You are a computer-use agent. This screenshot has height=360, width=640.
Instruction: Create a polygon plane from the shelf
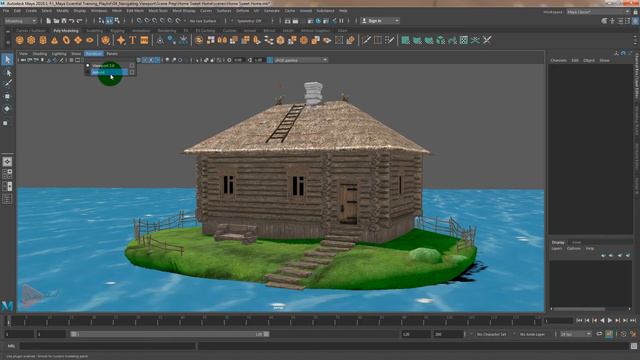pos(78,40)
